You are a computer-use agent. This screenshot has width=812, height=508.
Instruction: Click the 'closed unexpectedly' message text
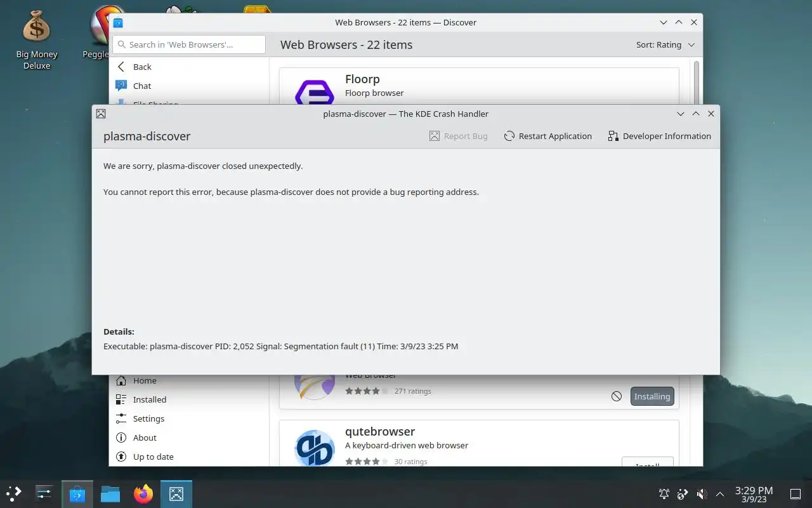(203, 166)
